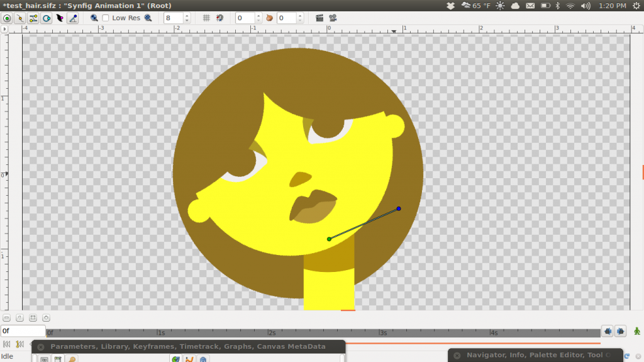The height and width of the screenshot is (362, 644).
Task: Open Library tab icon in panel
Action: coord(58,359)
